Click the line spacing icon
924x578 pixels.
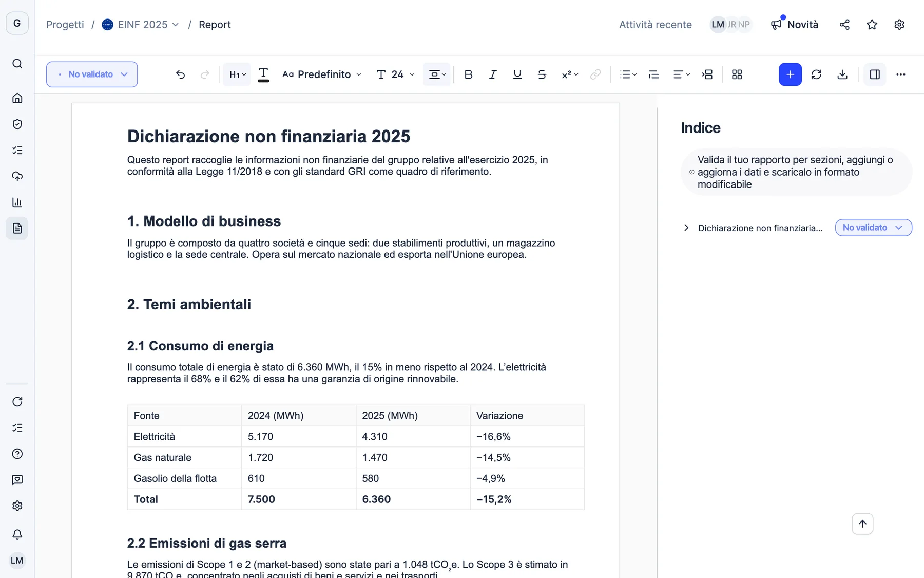pos(653,74)
